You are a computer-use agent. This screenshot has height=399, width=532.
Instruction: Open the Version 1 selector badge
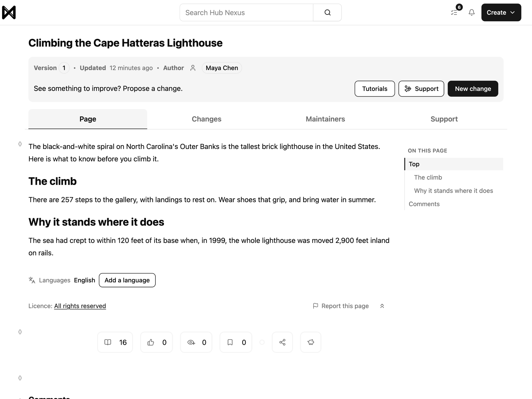(64, 68)
